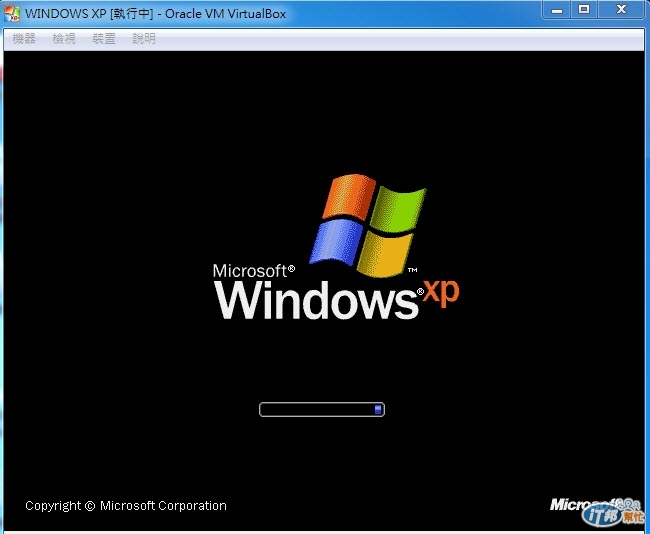Open the 機器 (Machine) menu
Viewport: 650px width, 534px height.
24,39
